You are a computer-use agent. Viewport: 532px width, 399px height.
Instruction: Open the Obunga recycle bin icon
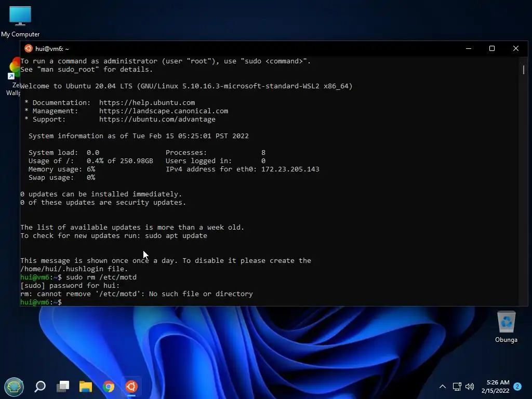[x=506, y=327]
